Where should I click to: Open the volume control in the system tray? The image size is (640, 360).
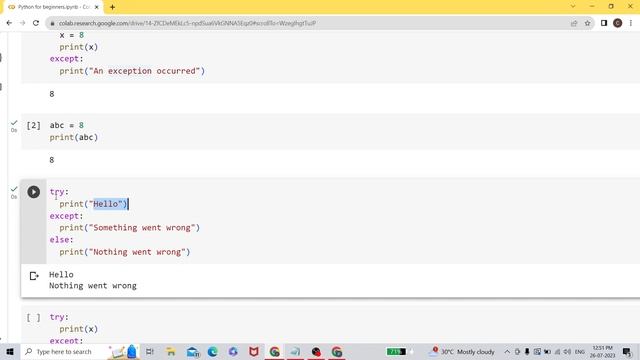[567, 351]
